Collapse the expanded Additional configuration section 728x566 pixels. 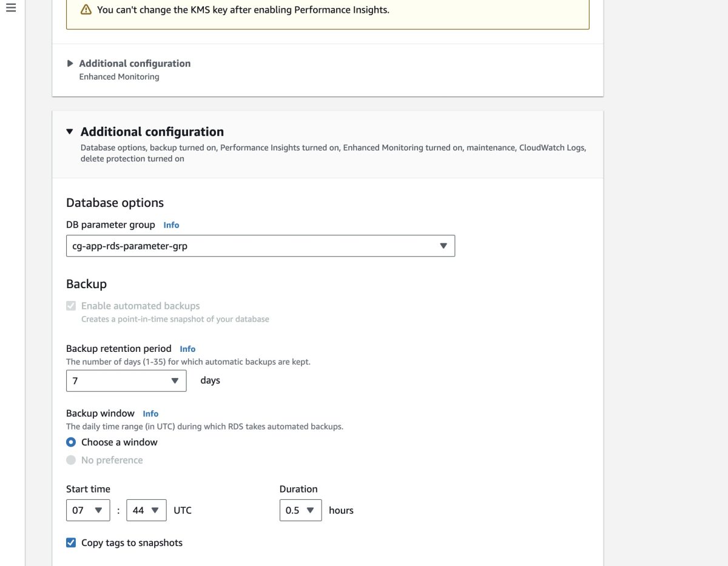pyautogui.click(x=69, y=131)
